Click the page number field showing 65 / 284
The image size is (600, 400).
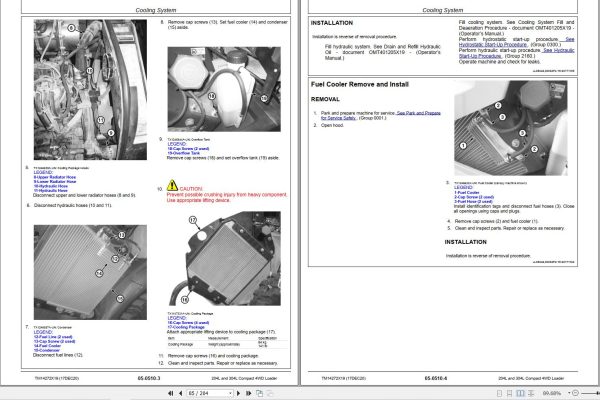(x=208, y=393)
